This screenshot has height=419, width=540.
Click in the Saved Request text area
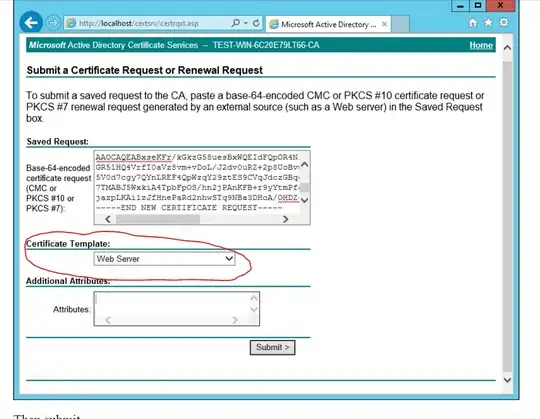tap(197, 182)
